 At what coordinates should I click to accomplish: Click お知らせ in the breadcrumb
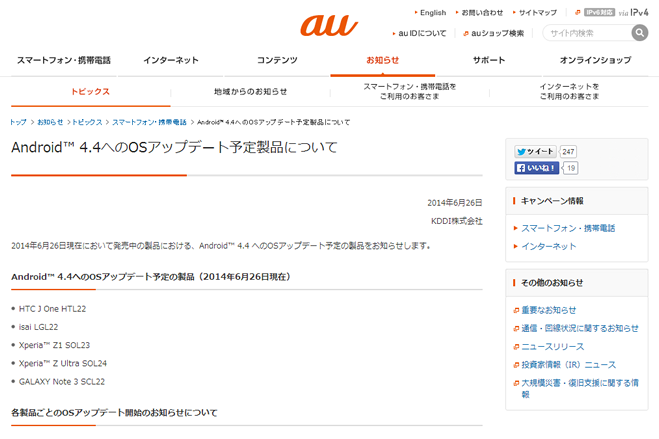(50, 122)
